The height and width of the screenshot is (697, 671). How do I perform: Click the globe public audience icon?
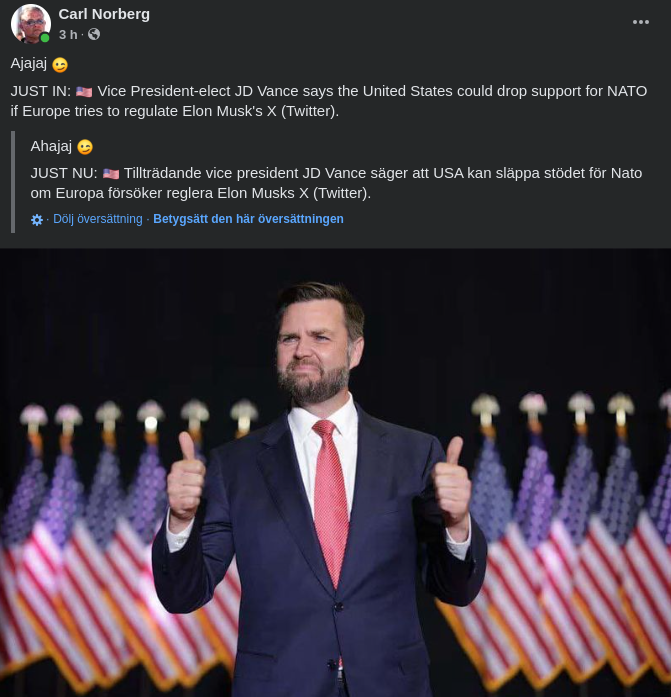[x=94, y=34]
